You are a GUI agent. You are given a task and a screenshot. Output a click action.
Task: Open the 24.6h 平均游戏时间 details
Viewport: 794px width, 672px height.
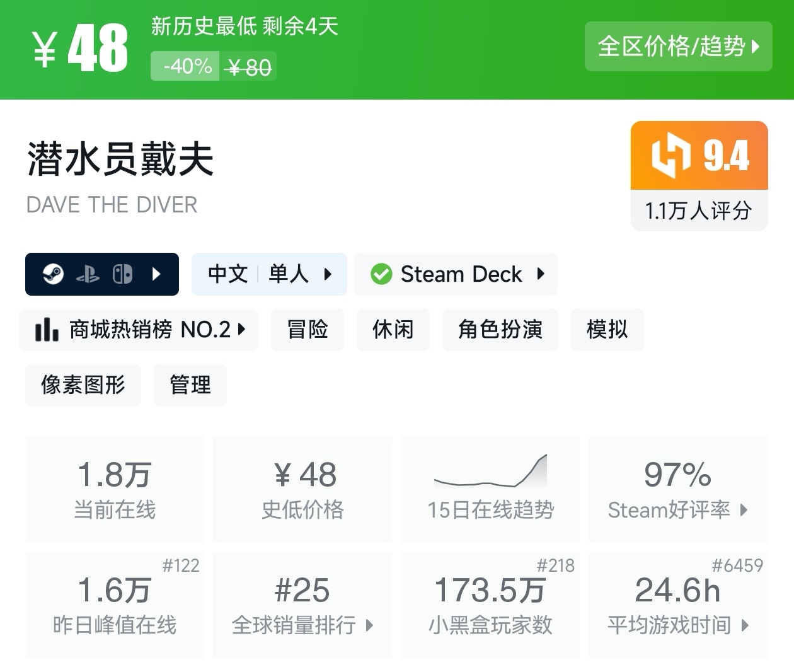[678, 605]
